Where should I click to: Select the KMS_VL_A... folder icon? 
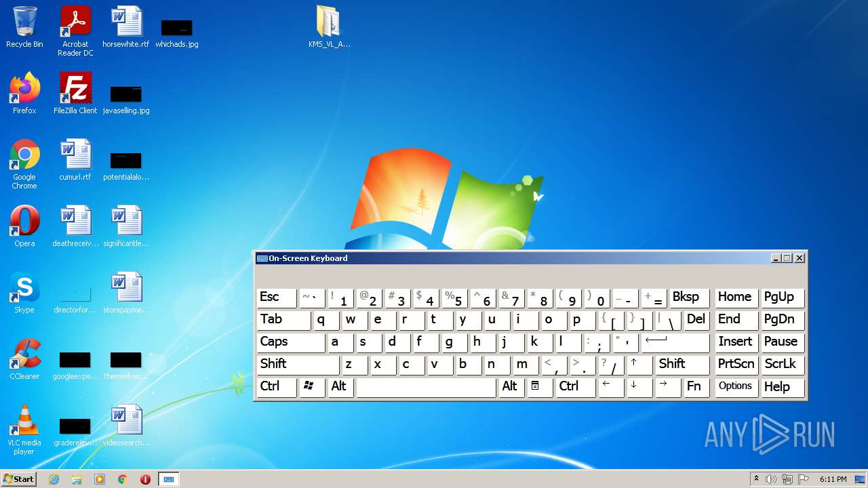[x=329, y=28]
